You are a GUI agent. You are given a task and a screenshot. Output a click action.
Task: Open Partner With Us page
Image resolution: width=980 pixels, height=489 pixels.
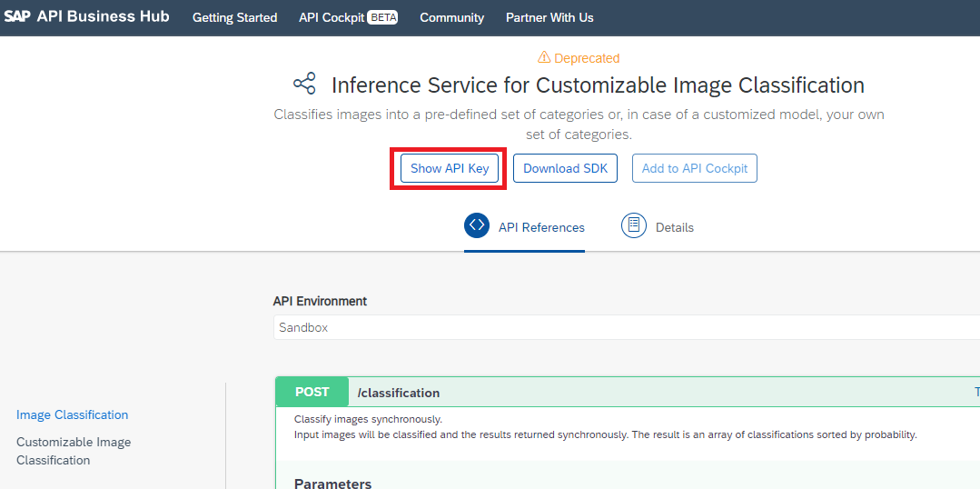(549, 17)
